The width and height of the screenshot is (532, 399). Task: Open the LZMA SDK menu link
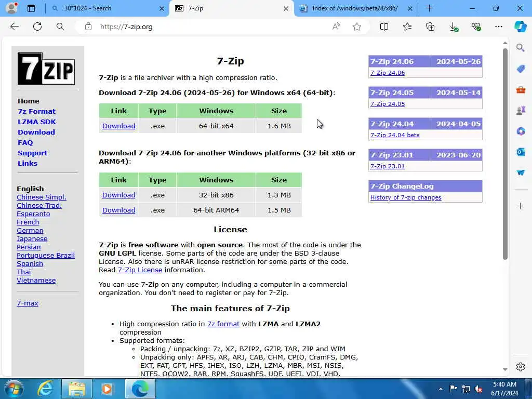click(x=37, y=122)
